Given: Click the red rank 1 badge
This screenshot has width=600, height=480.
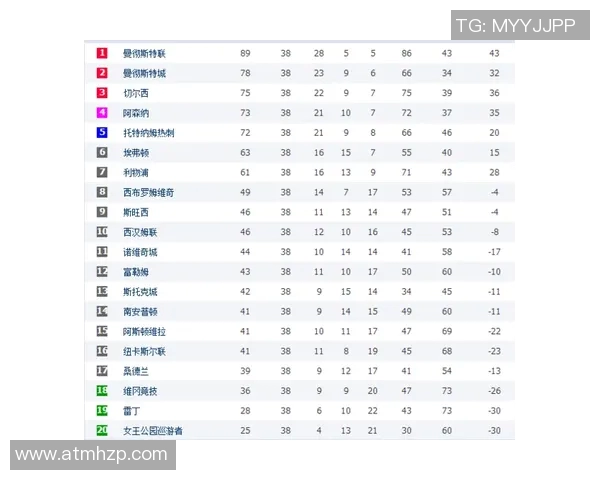Looking at the screenshot, I should tap(102, 53).
